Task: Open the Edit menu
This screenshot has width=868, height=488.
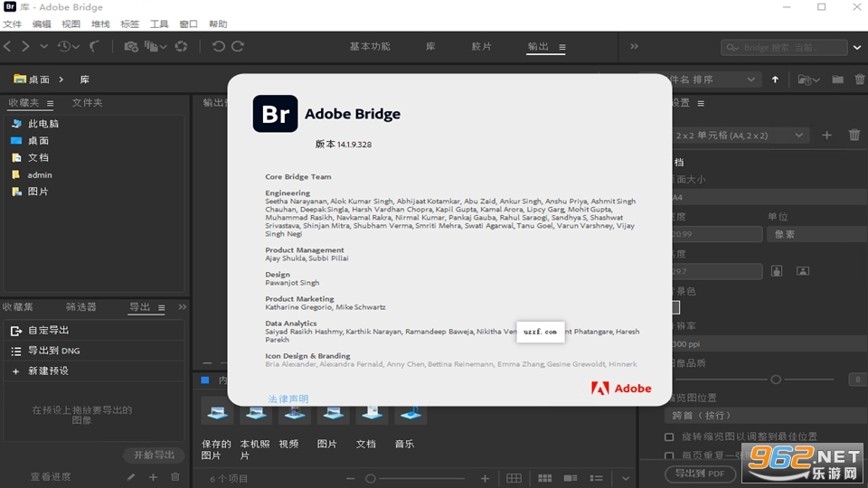Action: click(42, 23)
